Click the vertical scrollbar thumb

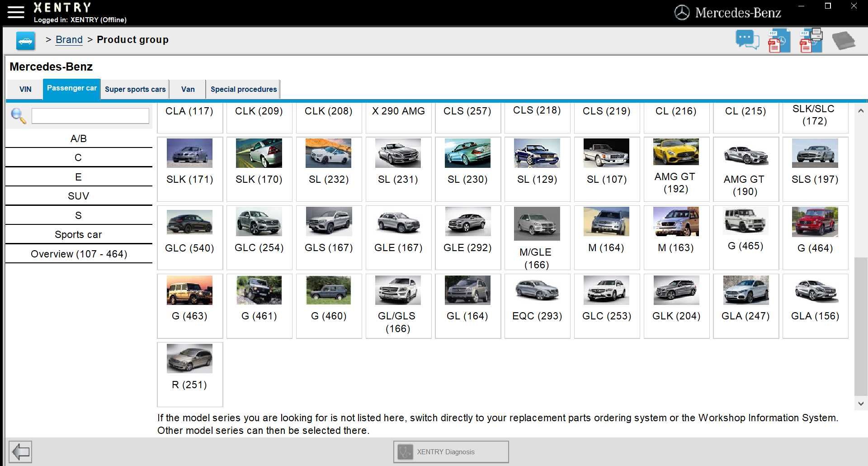point(861,326)
